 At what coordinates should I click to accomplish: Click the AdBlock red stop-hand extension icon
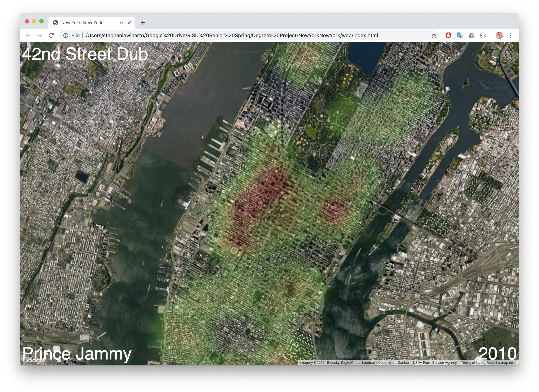tap(448, 35)
